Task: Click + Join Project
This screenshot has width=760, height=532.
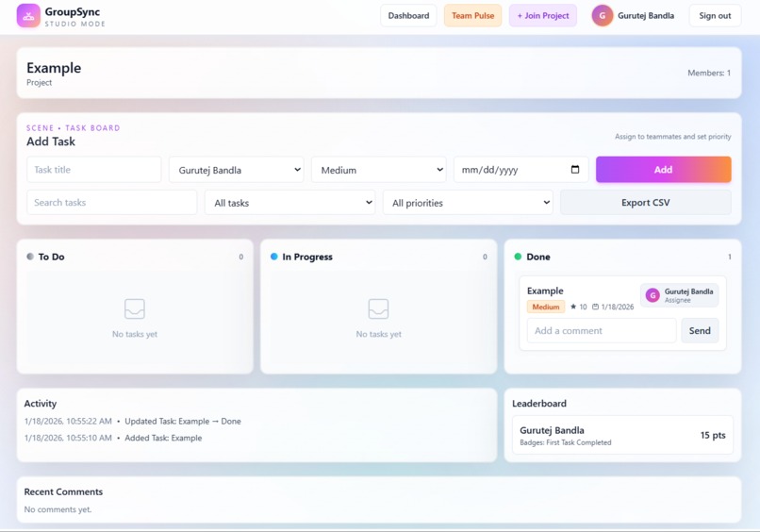Action: (x=543, y=15)
